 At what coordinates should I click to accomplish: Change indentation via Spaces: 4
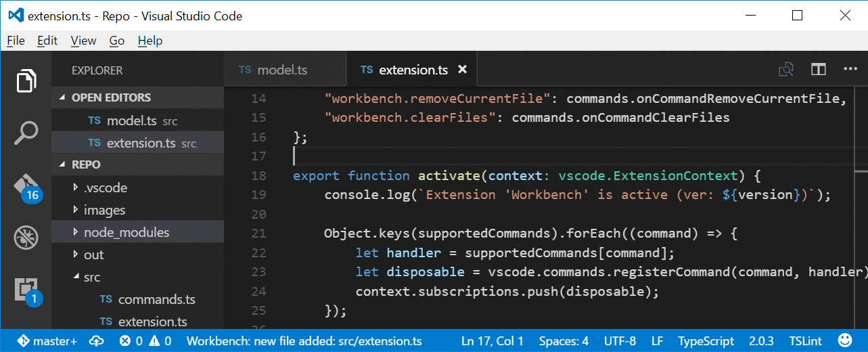point(564,340)
